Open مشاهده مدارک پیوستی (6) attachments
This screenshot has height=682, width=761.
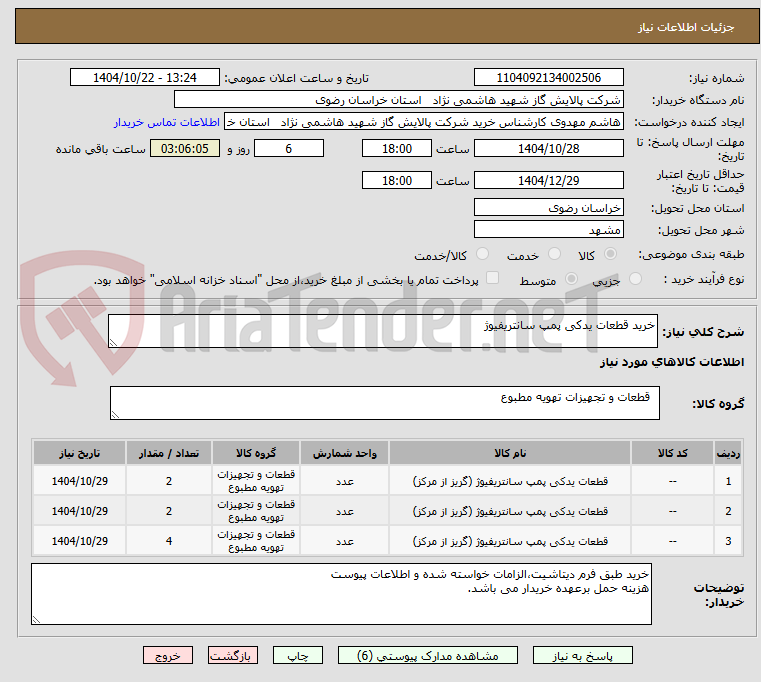click(x=428, y=655)
